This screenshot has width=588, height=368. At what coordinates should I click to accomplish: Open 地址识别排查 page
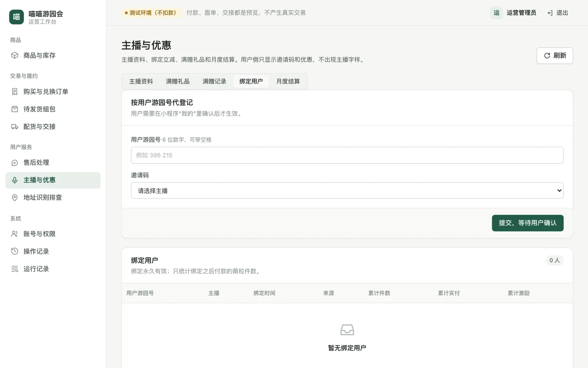[x=53, y=198]
